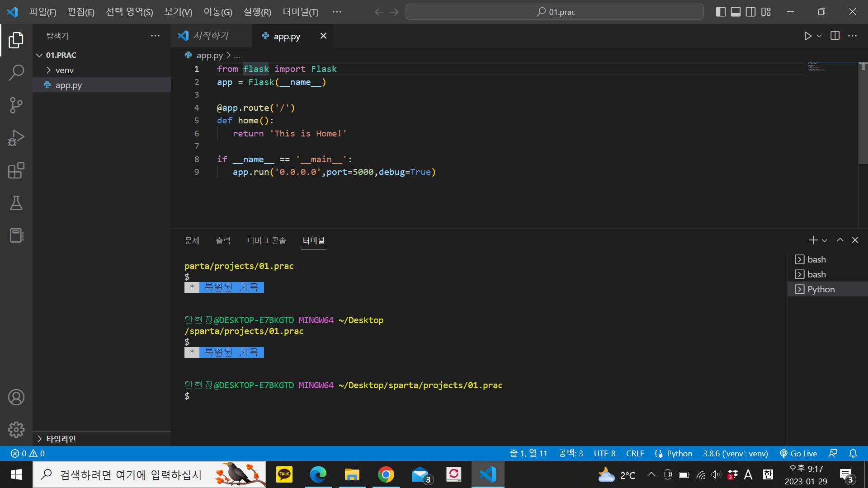Switch to the Output panel tab (출력)
868x488 pixels.
[223, 240]
